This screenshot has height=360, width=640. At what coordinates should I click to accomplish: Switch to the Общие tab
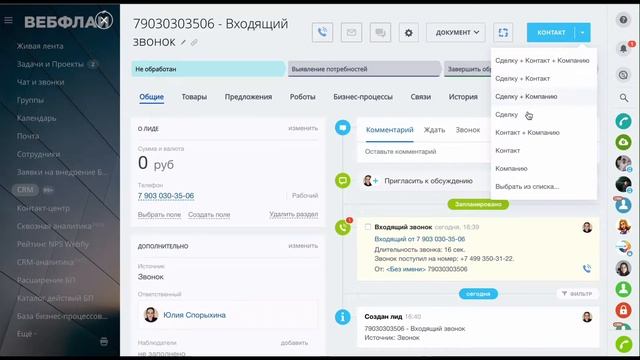click(151, 97)
